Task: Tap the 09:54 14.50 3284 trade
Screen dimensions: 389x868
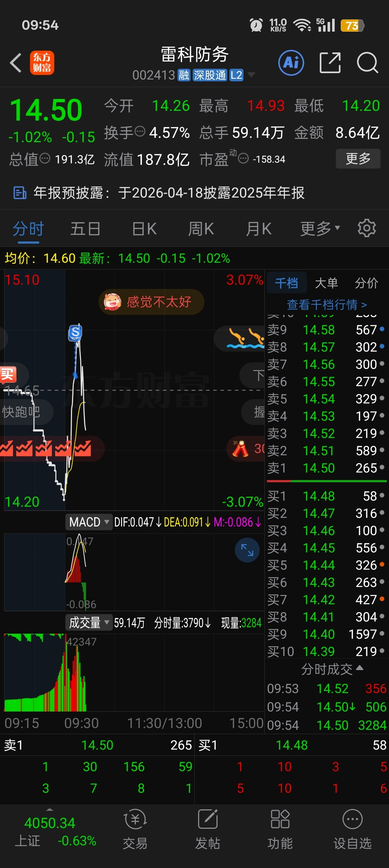Action: pos(326,725)
